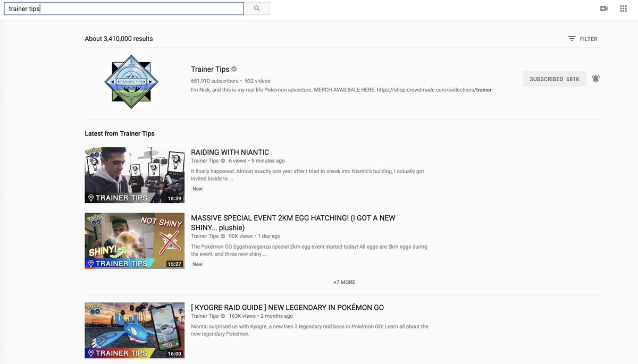Focus the search field containing trainer tips
The width and height of the screenshot is (638, 364).
[x=123, y=9]
